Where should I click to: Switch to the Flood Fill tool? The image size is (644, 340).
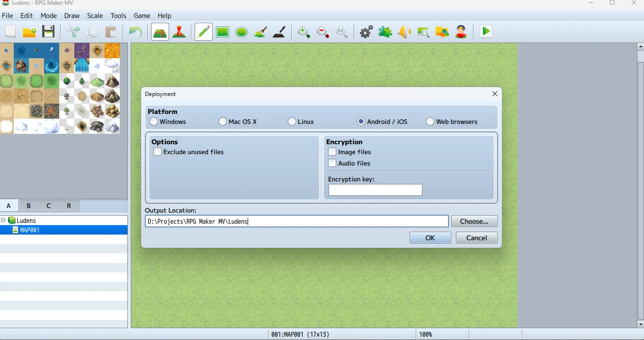click(x=260, y=32)
